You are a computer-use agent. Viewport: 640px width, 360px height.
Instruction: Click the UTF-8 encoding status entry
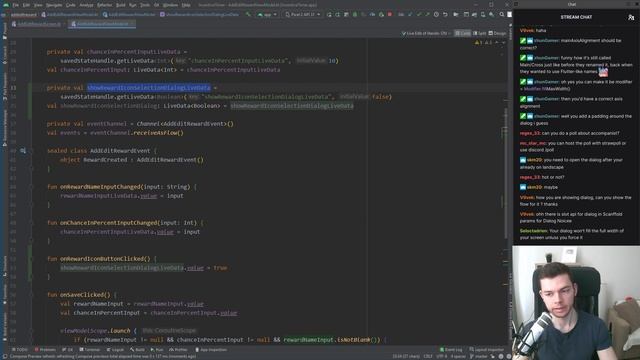click(x=442, y=356)
